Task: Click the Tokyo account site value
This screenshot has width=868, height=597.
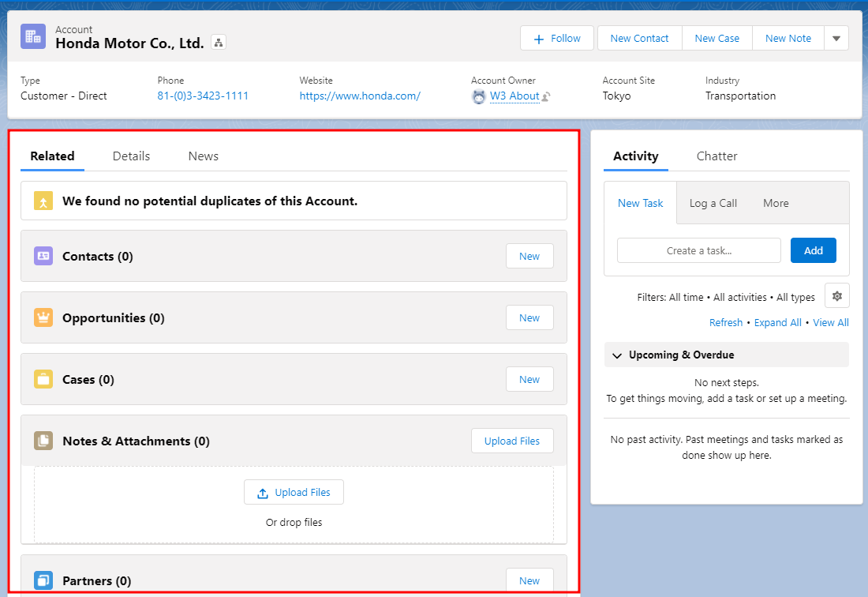Action: point(617,96)
